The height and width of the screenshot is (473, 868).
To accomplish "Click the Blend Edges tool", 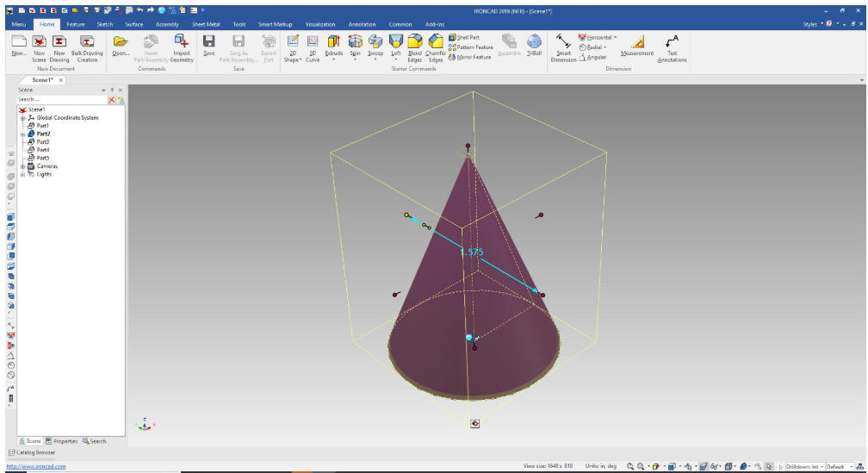I will tap(415, 43).
